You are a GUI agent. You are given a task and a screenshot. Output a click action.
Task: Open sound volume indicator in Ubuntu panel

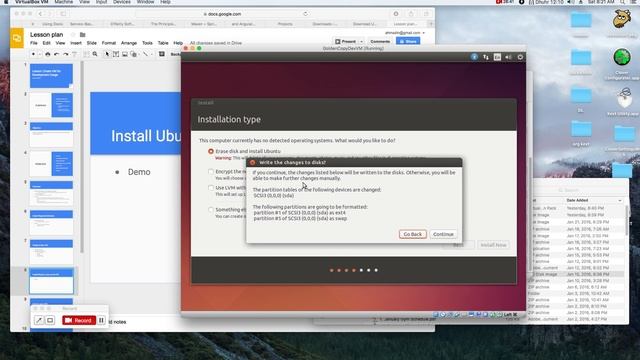(x=508, y=57)
